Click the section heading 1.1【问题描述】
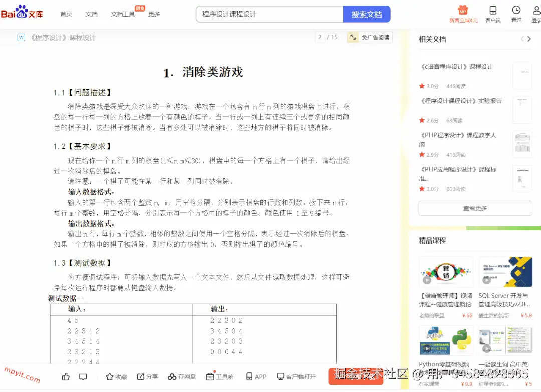 [84, 93]
